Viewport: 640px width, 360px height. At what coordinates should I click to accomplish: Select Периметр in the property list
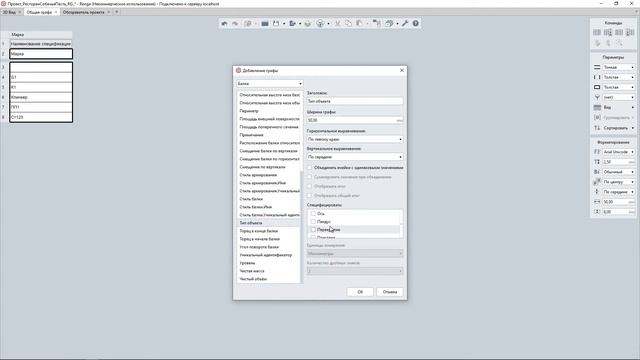249,111
